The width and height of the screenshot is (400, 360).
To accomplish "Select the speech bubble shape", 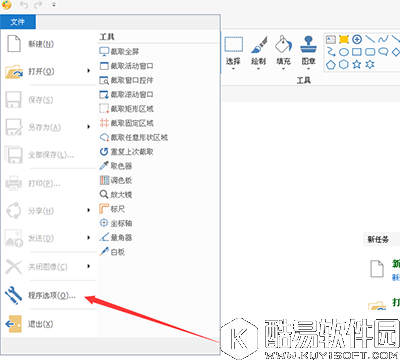I will point(383,52).
